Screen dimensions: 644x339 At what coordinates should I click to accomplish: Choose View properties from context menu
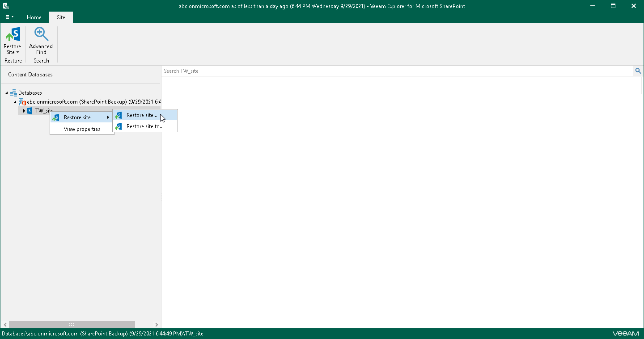82,129
